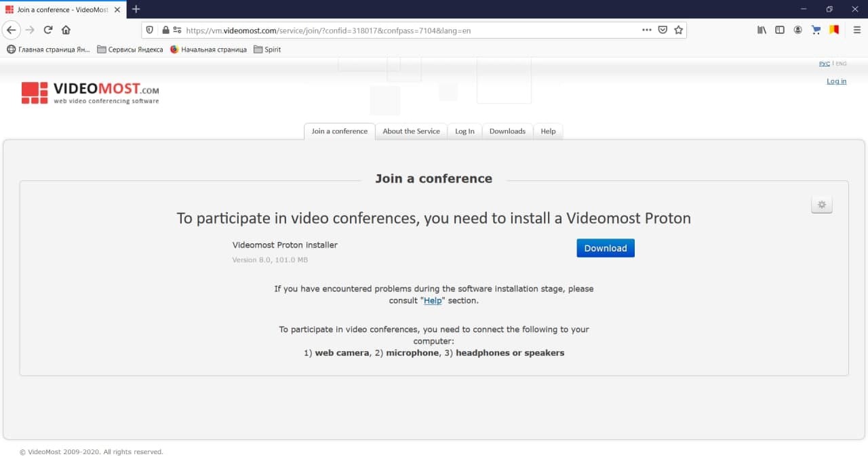Select ENG language option

841,64
